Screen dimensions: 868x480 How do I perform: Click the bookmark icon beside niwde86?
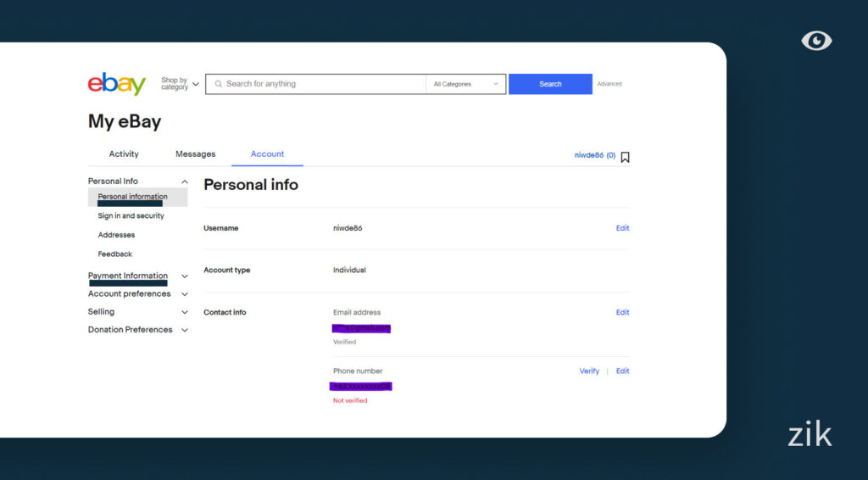625,157
